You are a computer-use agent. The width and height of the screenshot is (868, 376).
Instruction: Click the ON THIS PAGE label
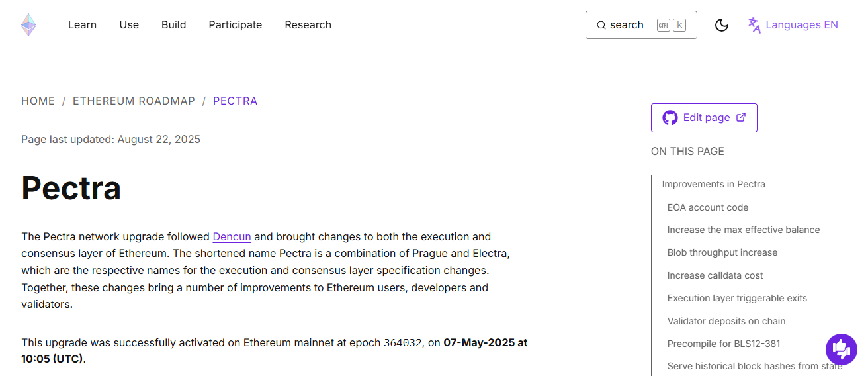point(687,151)
